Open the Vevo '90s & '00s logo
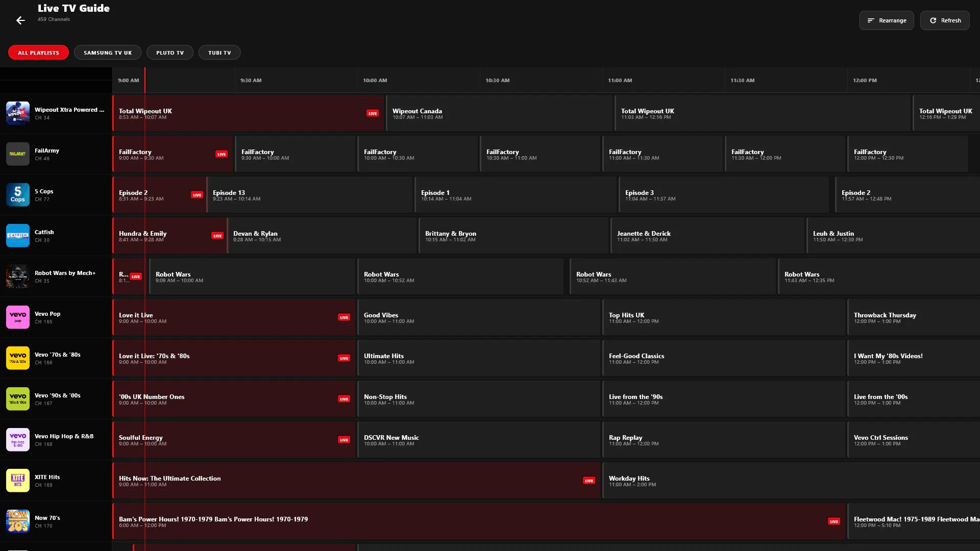This screenshot has width=980, height=551. [18, 399]
